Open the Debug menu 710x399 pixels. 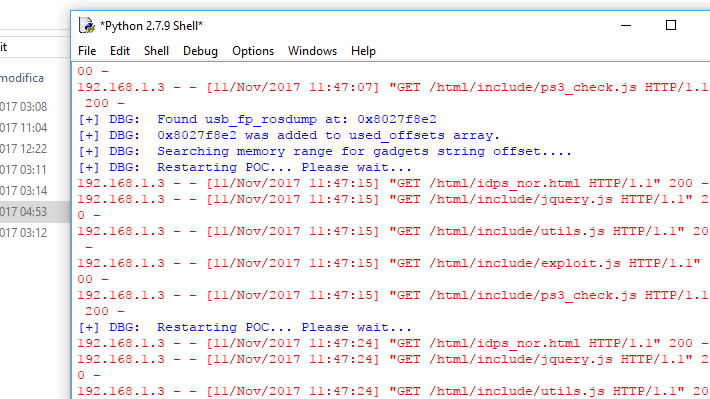(x=200, y=51)
